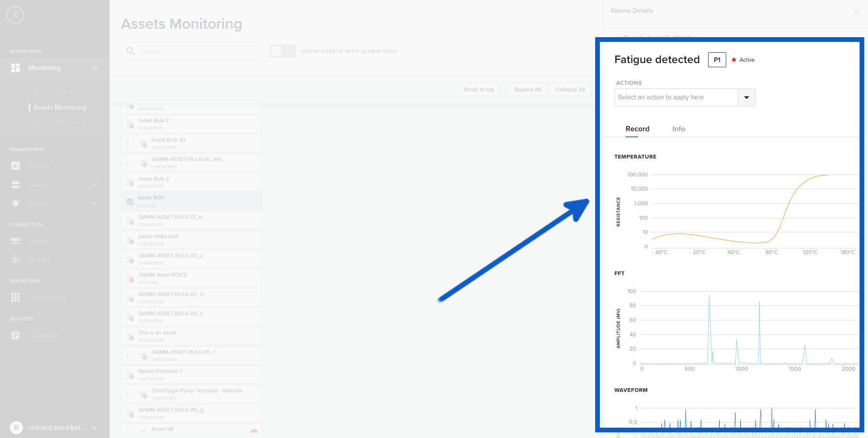Click the Alarms siren icon
This screenshot has width=868, height=438.
pos(16,203)
